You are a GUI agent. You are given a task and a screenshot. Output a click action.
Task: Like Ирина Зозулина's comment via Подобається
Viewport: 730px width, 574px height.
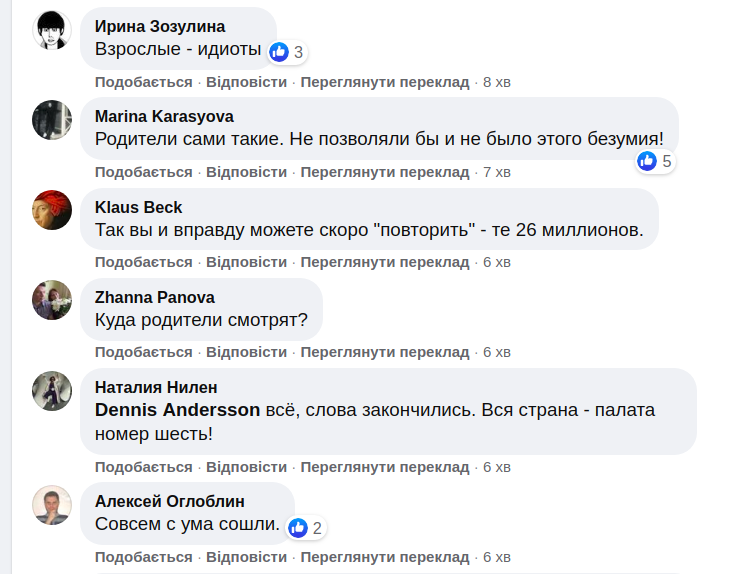143,82
